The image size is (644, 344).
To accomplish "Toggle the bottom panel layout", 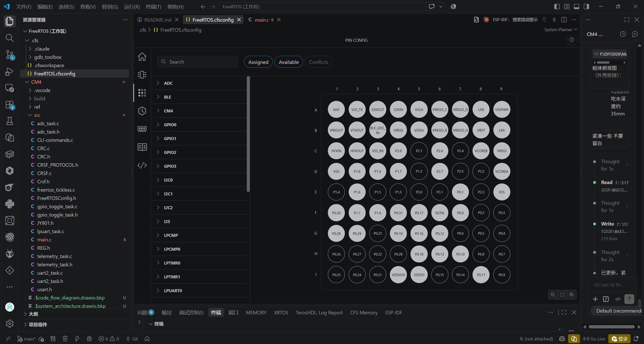I will 577,7.
